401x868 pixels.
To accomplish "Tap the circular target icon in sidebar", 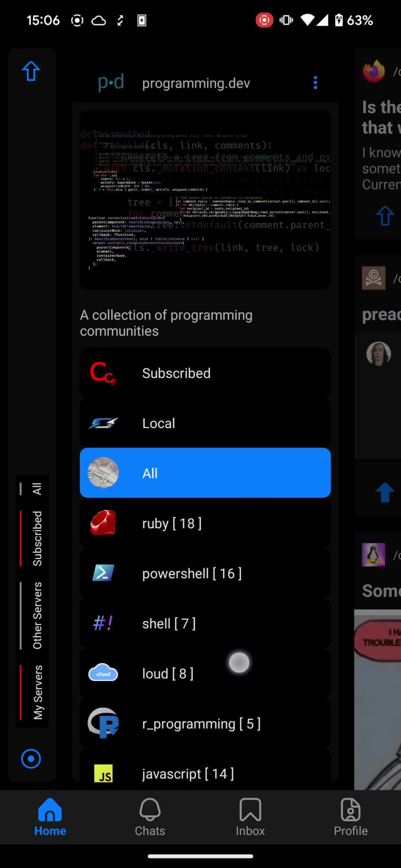I will click(31, 759).
